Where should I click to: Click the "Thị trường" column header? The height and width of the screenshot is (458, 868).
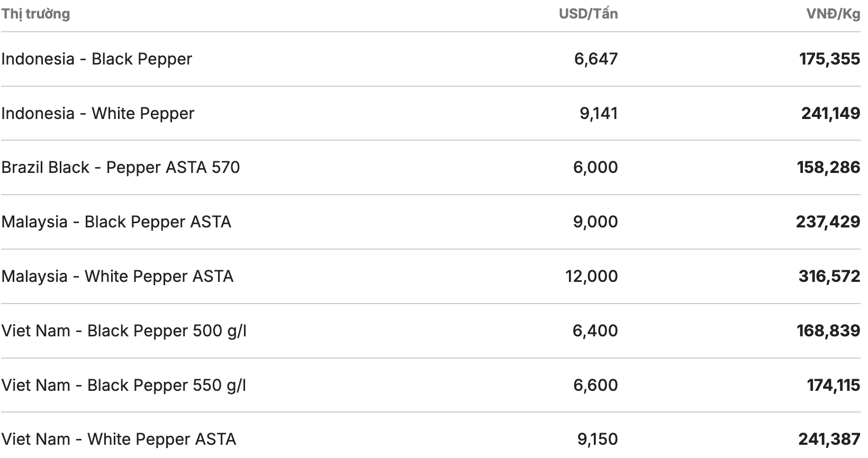pos(35,14)
